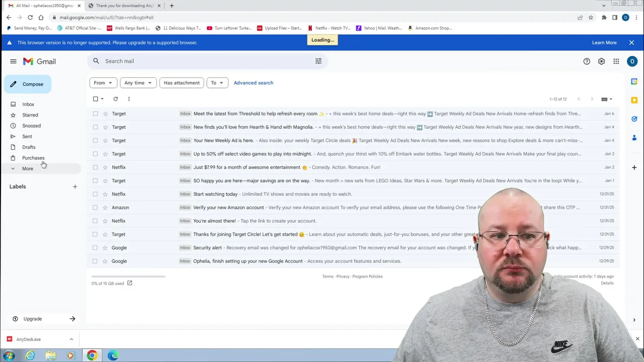Open the Google apps grid icon
This screenshot has height=362, width=644.
[x=616, y=61]
